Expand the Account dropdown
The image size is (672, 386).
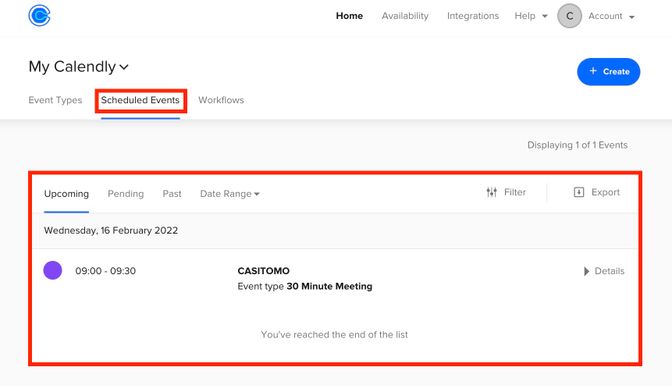611,16
